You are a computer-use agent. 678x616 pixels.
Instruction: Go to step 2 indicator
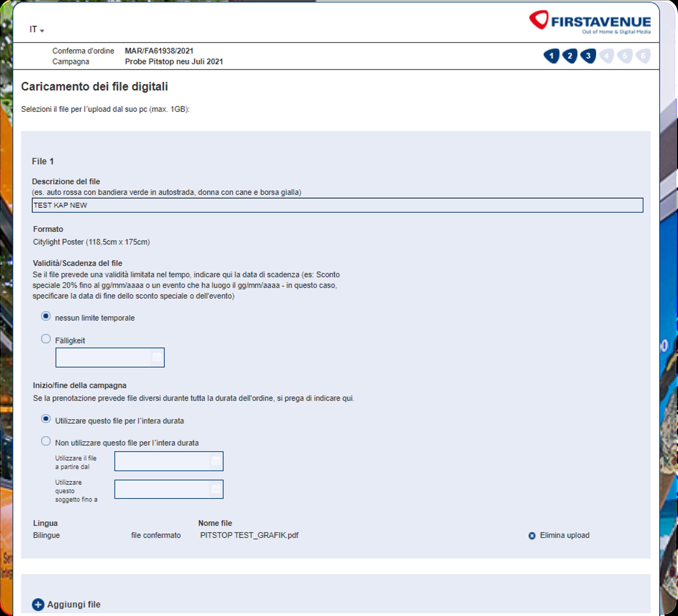[570, 56]
